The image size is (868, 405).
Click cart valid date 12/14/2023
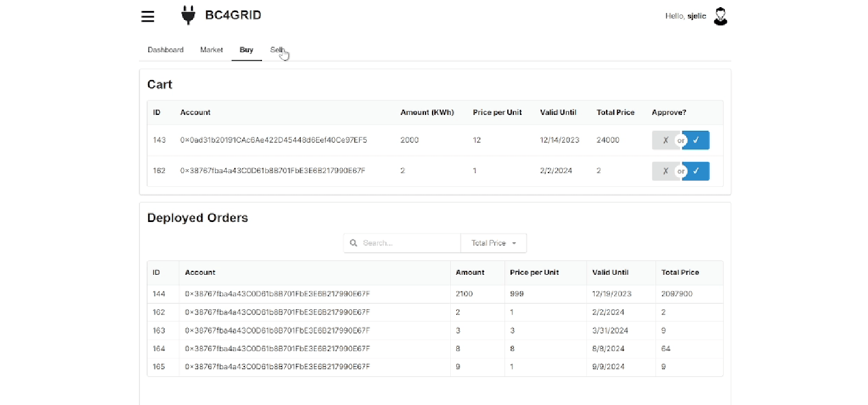point(559,140)
